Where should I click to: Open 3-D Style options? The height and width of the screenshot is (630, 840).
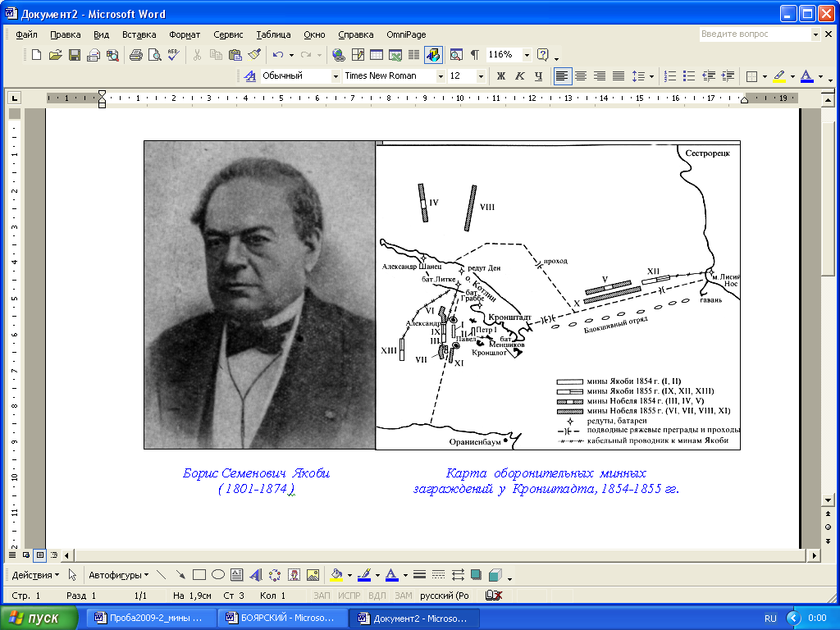click(495, 575)
